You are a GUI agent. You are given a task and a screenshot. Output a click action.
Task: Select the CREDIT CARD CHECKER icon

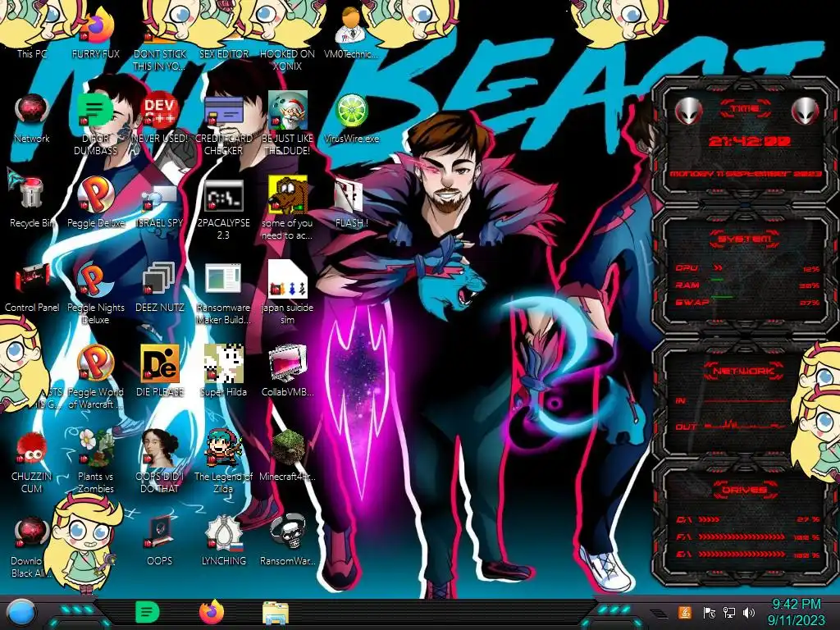(x=223, y=126)
